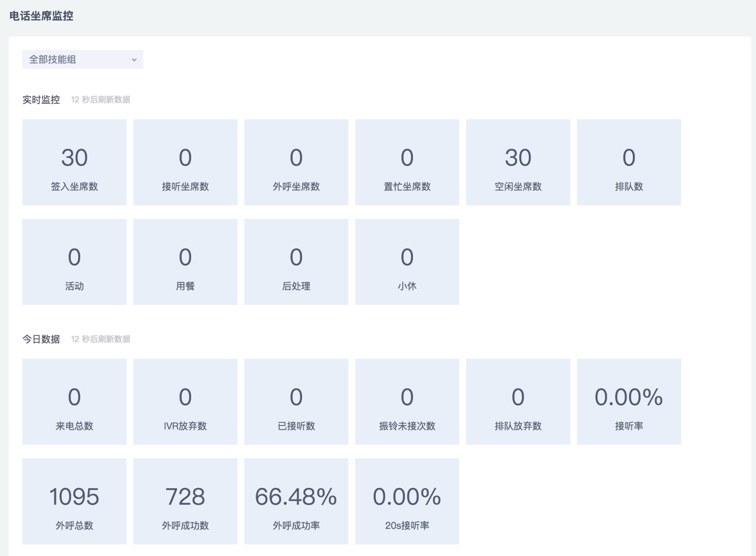Click the 电话坐席监控 page title
756x556 pixels.
click(x=42, y=15)
